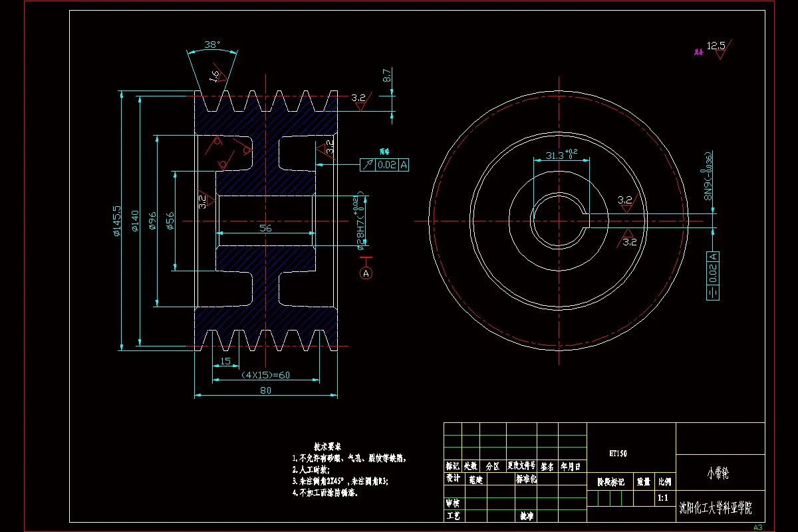Select the vertical symmetry tolerance frame below 8N9
Viewport: 798px width, 532px height.
click(712, 276)
